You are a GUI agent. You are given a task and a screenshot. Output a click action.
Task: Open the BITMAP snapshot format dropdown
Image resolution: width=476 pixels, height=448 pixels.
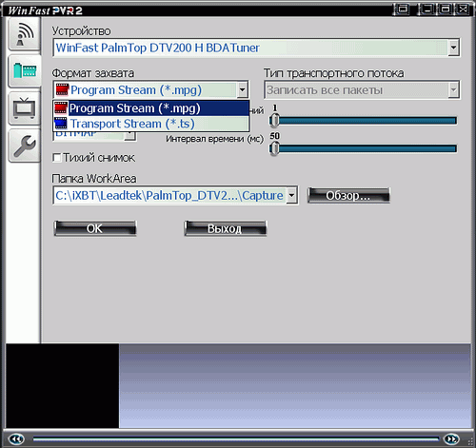[x=130, y=136]
